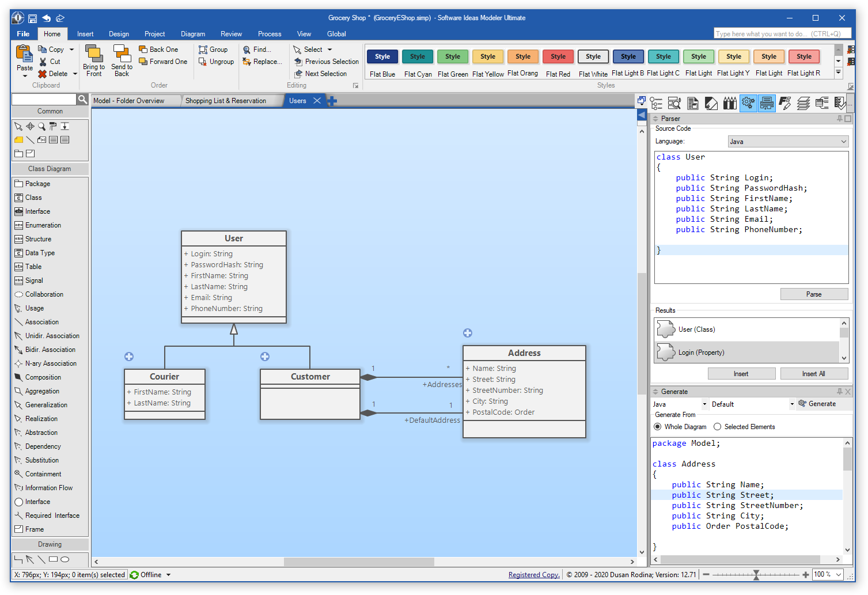Apply the Flat Red style swatch
The width and height of the screenshot is (868, 595).
click(x=558, y=56)
